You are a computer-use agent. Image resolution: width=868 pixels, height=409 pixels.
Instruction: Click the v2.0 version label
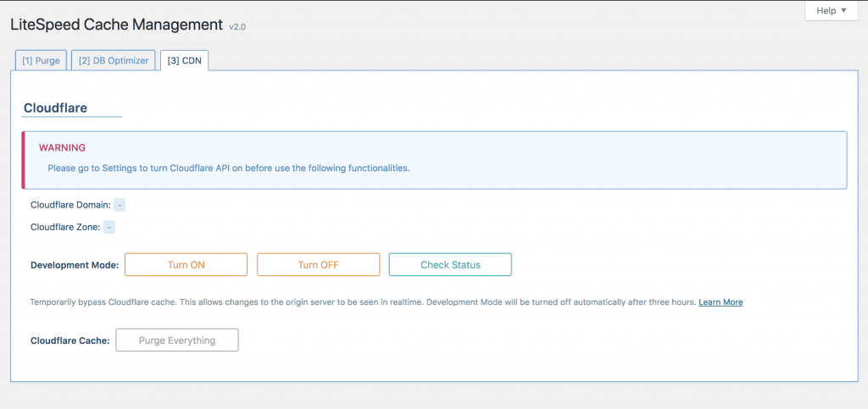(x=237, y=26)
